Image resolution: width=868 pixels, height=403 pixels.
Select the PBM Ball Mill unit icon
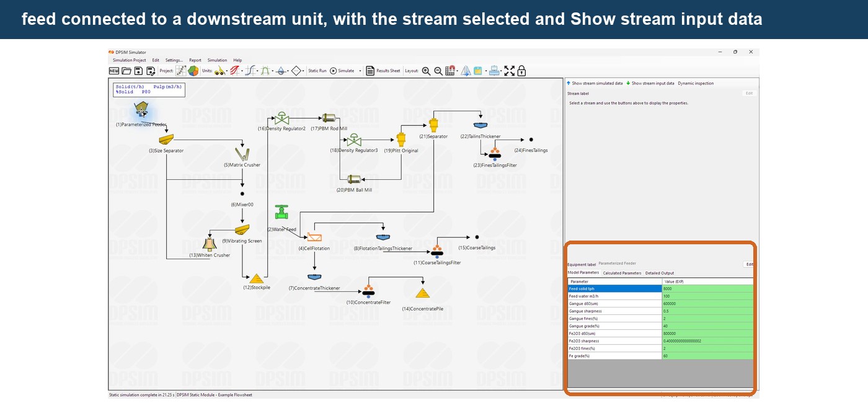[354, 179]
